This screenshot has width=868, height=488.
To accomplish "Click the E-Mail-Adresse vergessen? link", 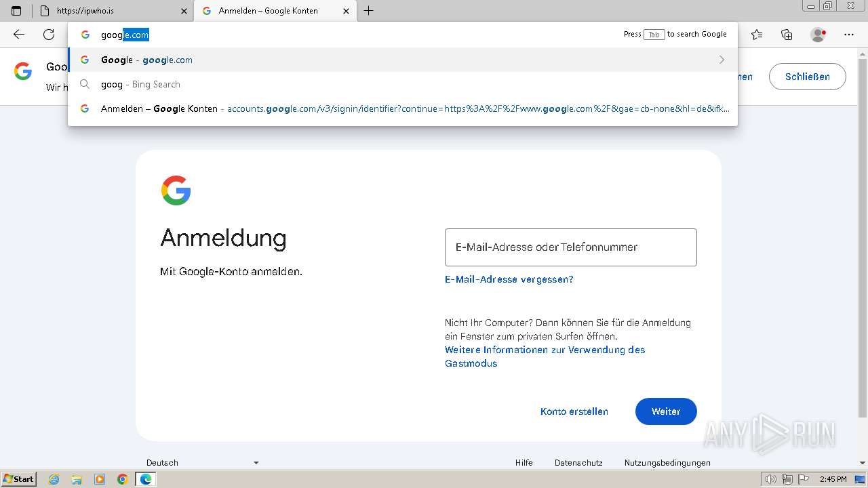I will [x=509, y=279].
